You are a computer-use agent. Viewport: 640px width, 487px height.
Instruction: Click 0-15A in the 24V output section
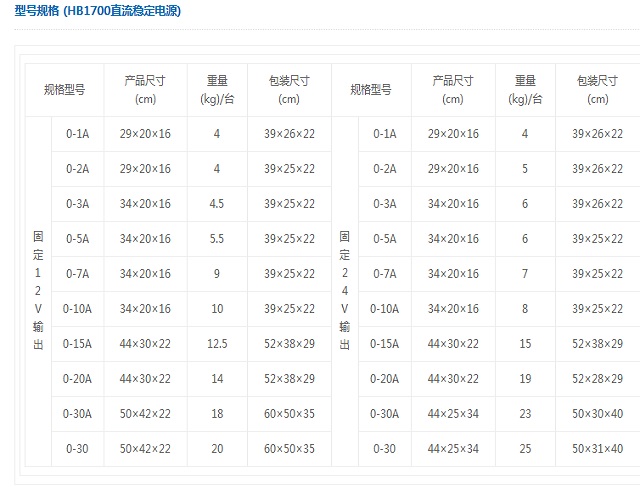pyautogui.click(x=384, y=344)
